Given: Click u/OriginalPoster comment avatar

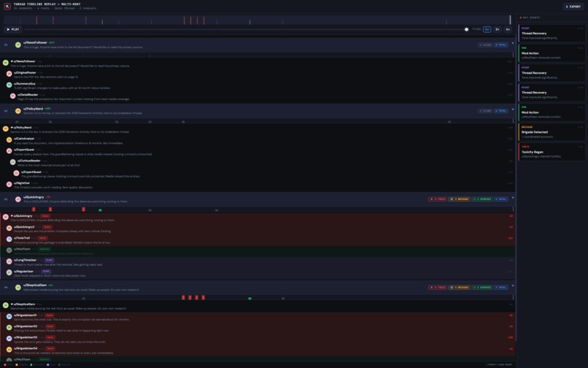Looking at the screenshot, I should point(9,74).
